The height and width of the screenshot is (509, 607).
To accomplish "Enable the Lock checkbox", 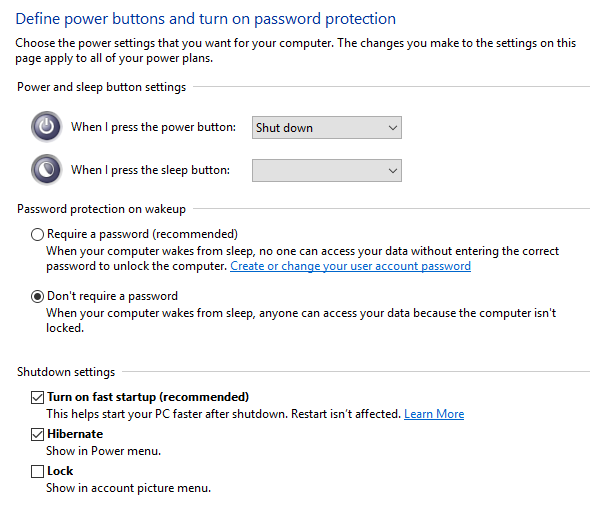I will 38,471.
